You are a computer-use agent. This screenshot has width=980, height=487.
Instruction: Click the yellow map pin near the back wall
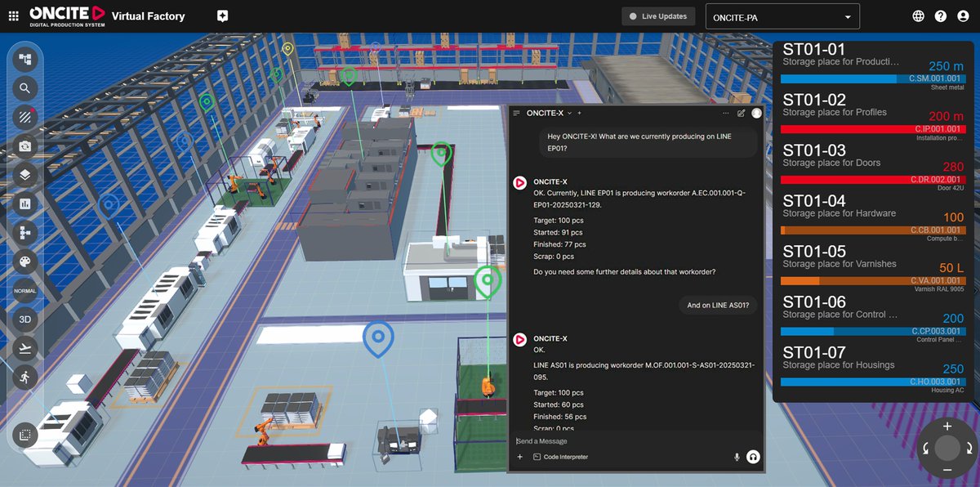(287, 48)
